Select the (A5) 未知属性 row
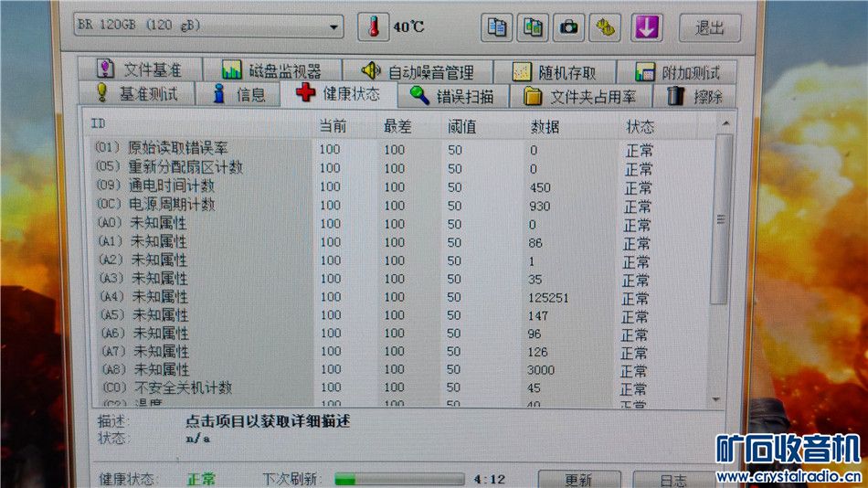The height and width of the screenshot is (488, 868). (401, 315)
